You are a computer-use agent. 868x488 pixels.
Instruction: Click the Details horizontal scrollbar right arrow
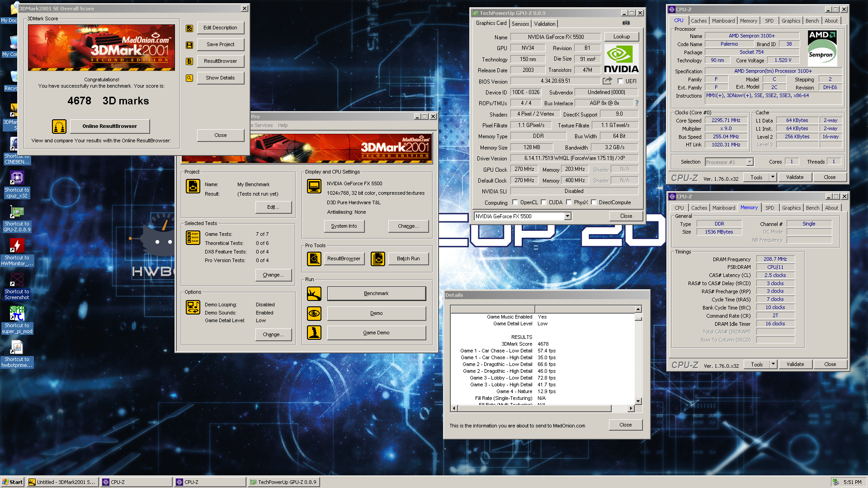(631, 408)
